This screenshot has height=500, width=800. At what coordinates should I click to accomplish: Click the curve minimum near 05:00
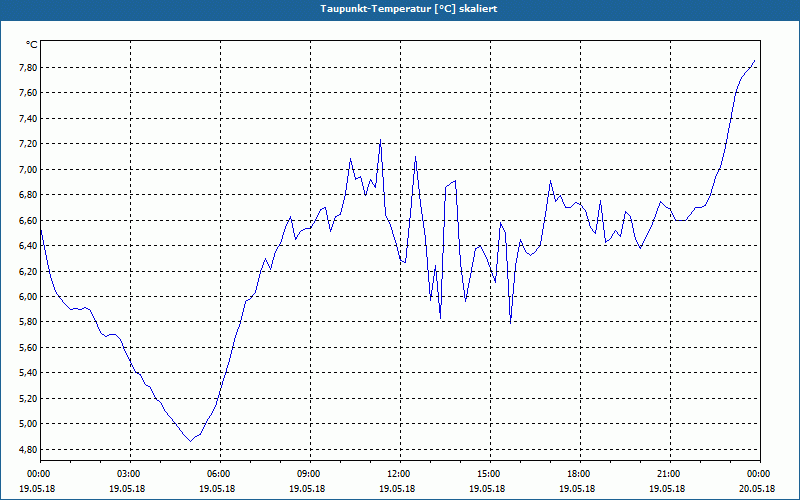(190, 441)
